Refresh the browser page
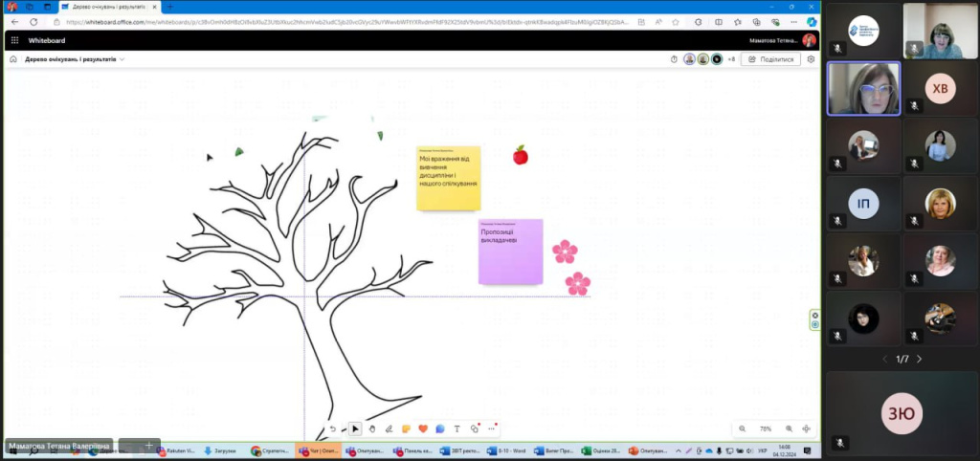The height and width of the screenshot is (461, 980). (33, 21)
